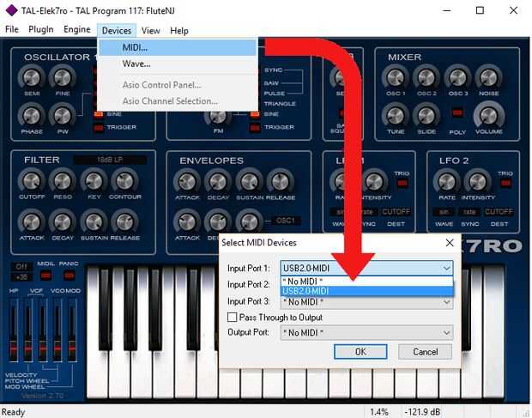532x418 pixels.
Task: Click the Filter ATTACK knob
Action: pyautogui.click(x=32, y=222)
